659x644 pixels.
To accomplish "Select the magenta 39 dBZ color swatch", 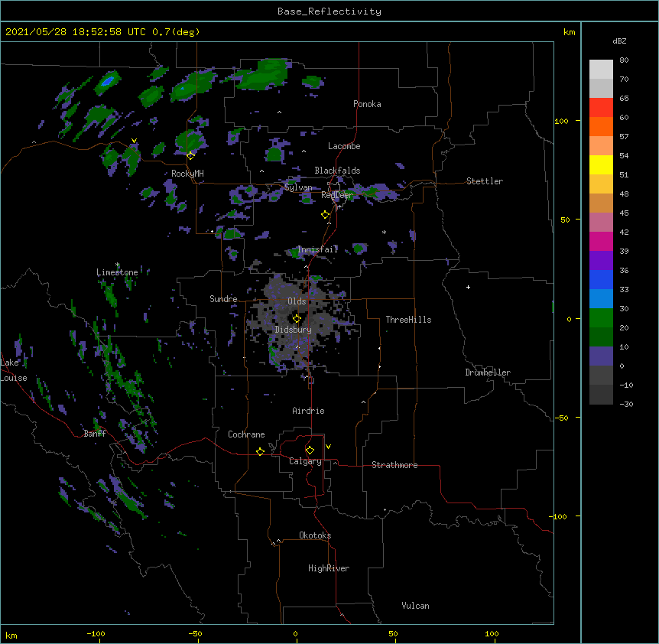I will (601, 241).
